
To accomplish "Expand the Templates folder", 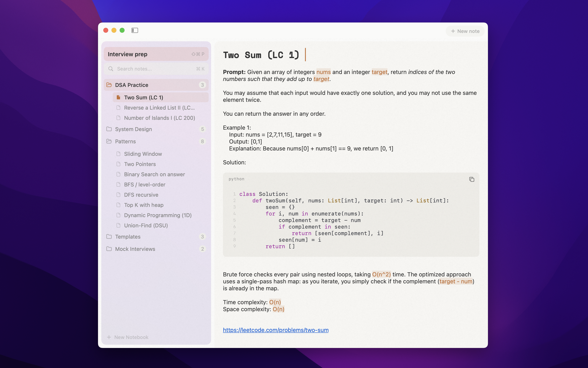I will tap(156, 237).
